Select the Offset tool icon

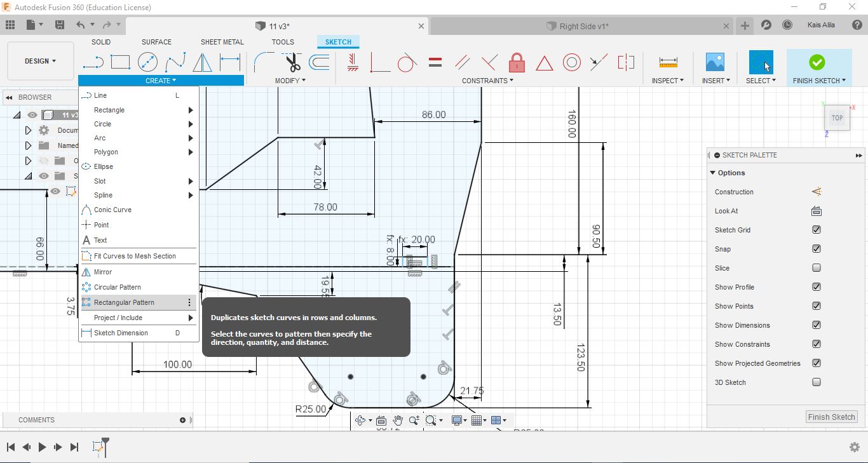click(x=319, y=62)
